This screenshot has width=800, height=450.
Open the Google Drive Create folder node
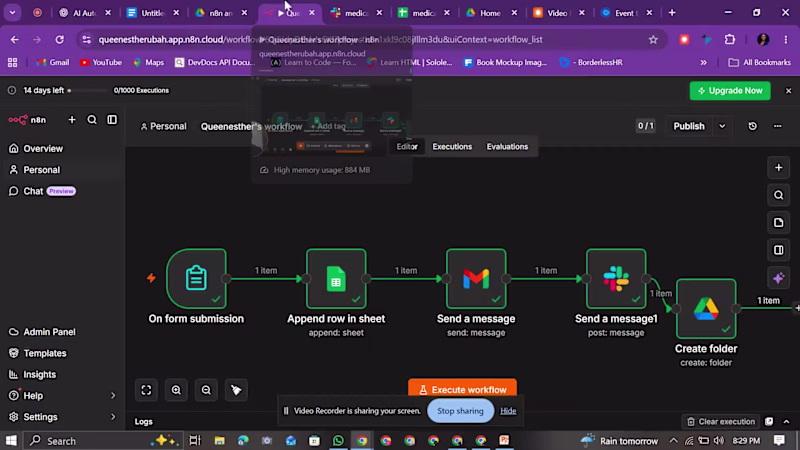pos(706,309)
